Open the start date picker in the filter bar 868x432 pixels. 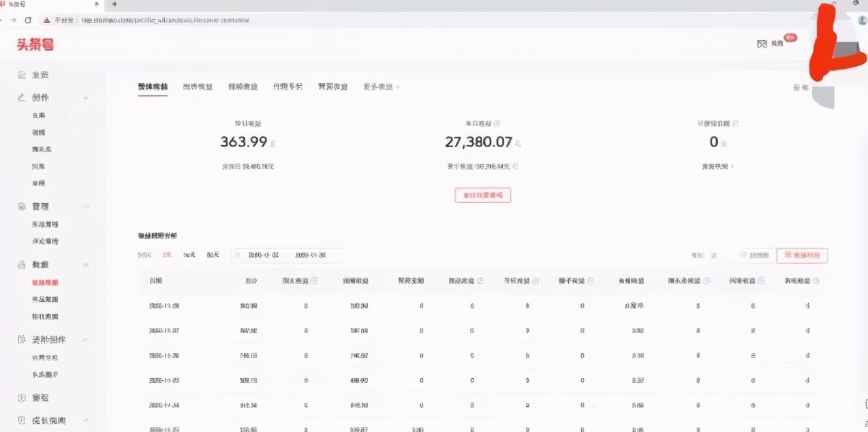tap(262, 256)
